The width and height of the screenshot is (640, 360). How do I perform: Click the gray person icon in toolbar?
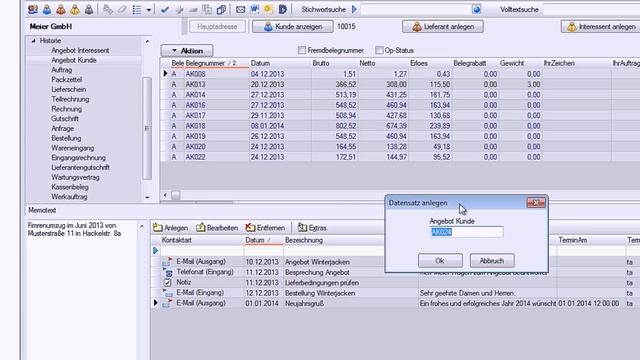(89, 9)
